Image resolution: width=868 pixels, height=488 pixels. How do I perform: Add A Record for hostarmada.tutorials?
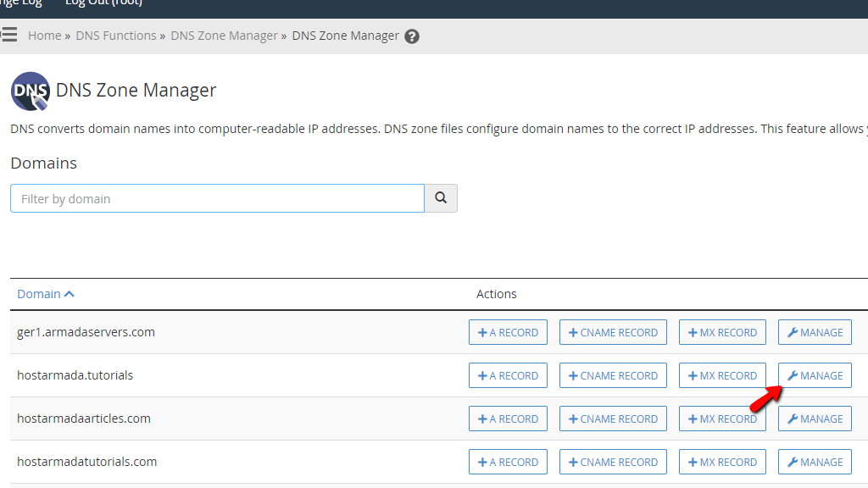point(508,375)
